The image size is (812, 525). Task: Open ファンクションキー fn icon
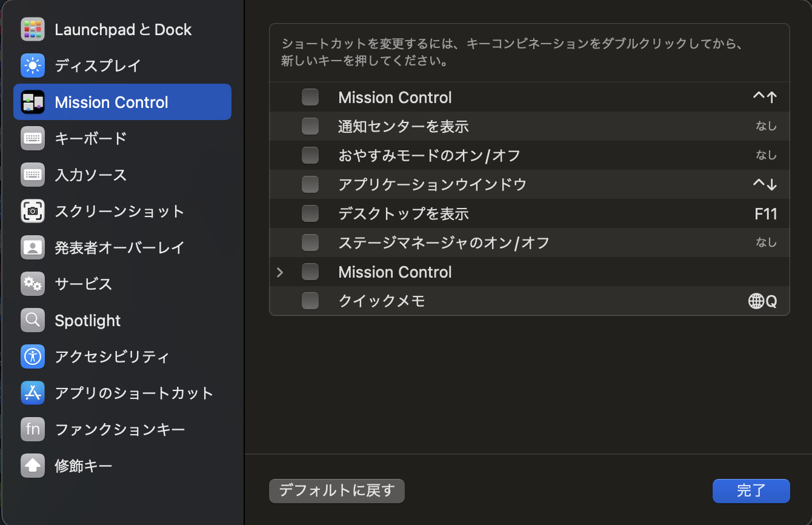(33, 429)
